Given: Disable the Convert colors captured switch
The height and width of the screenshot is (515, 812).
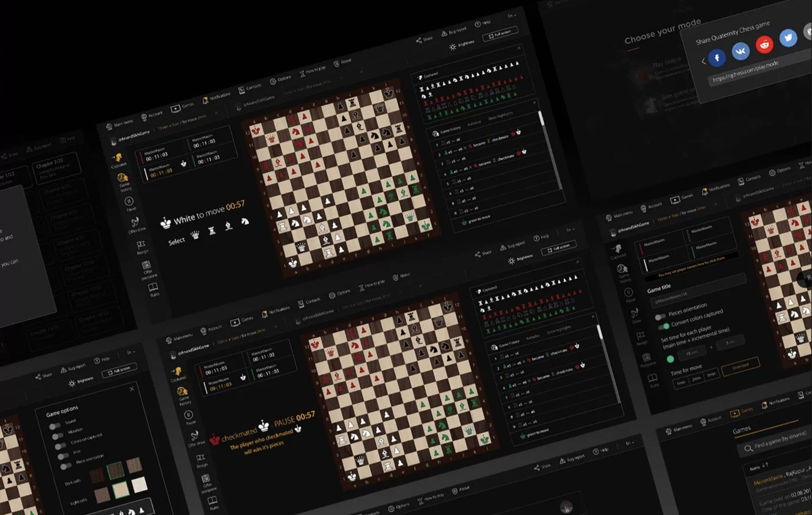Looking at the screenshot, I should click(664, 326).
